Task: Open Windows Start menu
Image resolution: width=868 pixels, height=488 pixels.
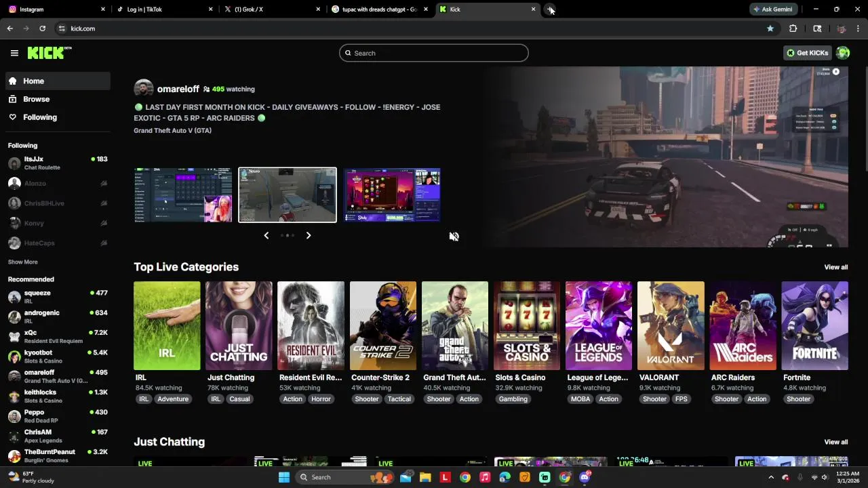Action: [284, 477]
